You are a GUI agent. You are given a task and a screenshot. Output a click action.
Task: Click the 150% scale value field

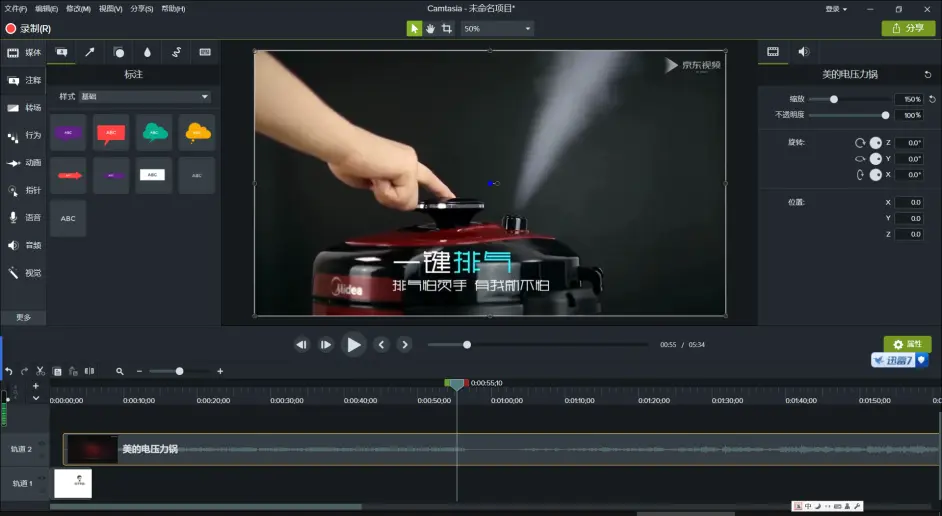click(908, 99)
